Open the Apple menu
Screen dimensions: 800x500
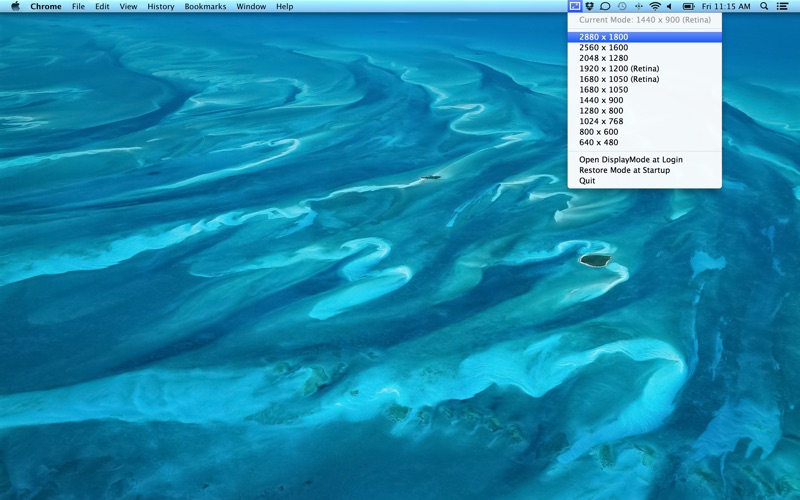[15, 6]
